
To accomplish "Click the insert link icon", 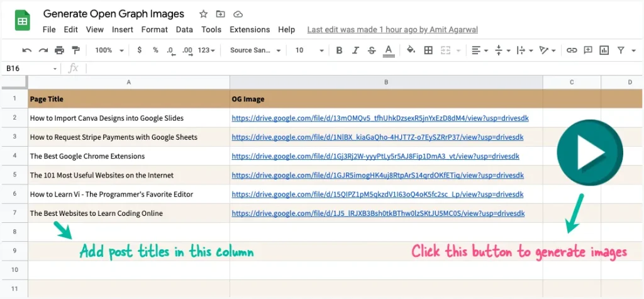I will click(x=572, y=50).
